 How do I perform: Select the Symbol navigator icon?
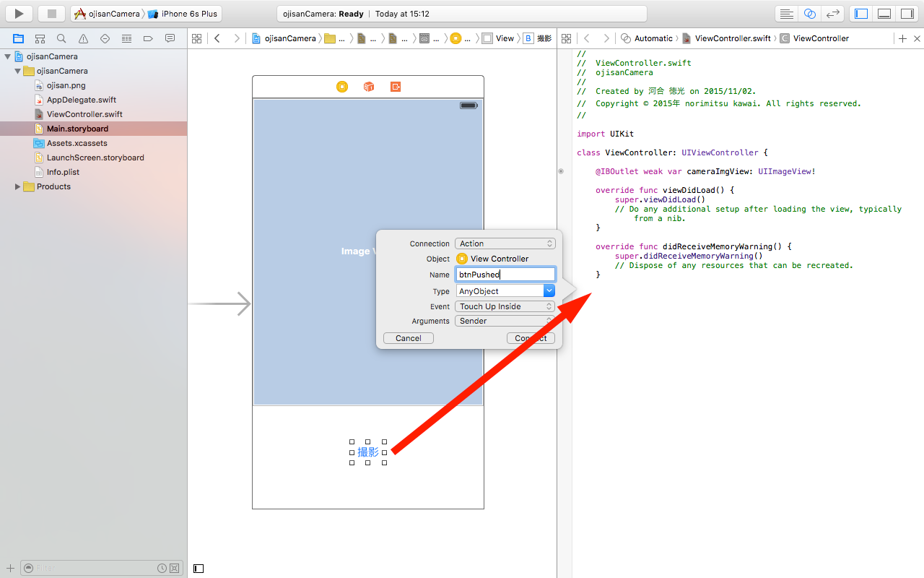click(x=39, y=38)
